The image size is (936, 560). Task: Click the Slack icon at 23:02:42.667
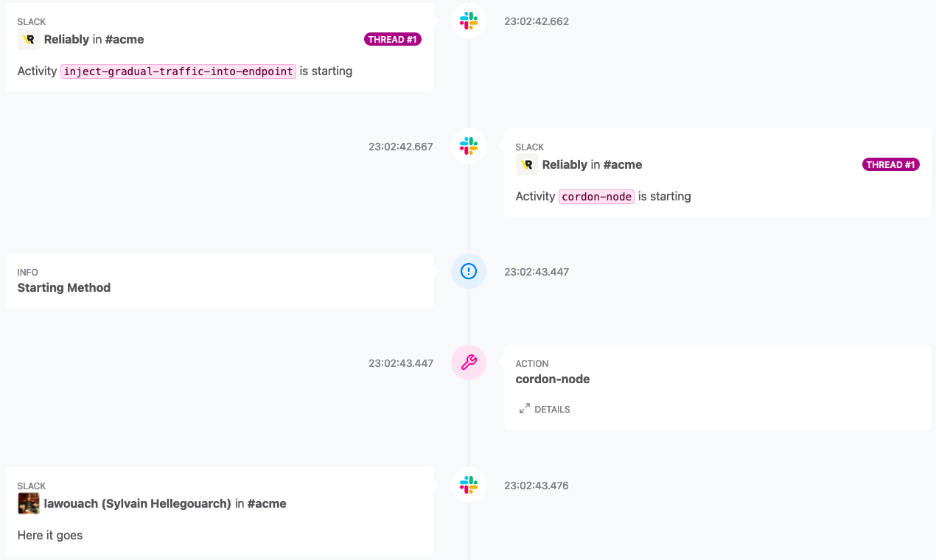tap(469, 147)
